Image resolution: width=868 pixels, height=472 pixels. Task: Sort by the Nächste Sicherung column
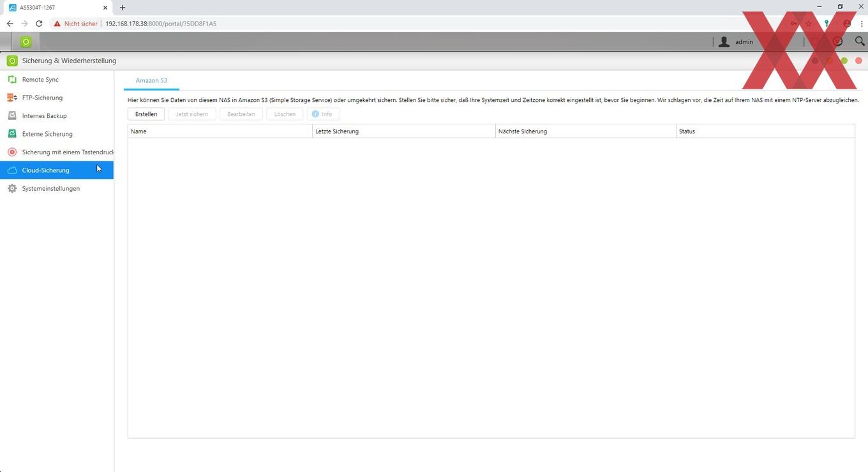coord(586,131)
